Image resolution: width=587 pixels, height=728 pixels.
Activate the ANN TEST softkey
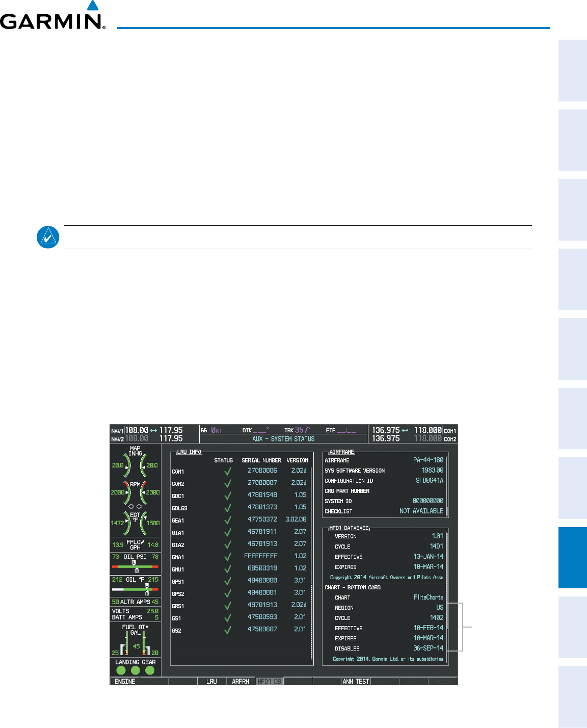click(356, 681)
